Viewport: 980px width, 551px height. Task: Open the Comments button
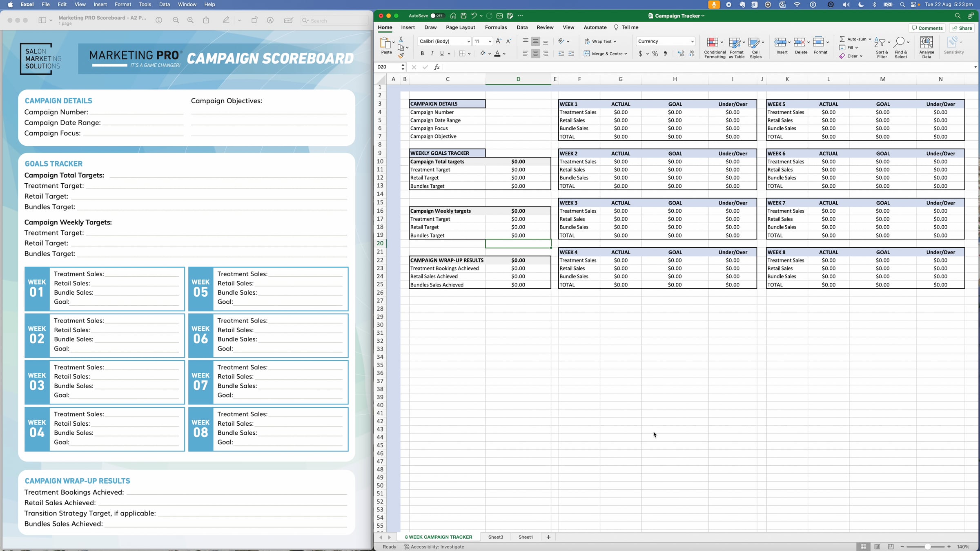[x=927, y=28]
